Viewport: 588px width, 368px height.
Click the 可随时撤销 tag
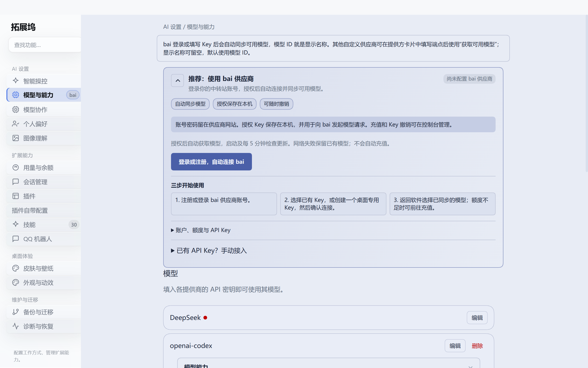[276, 104]
